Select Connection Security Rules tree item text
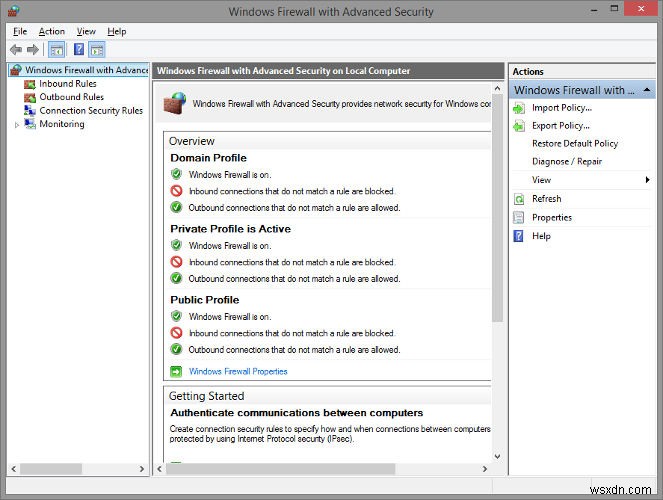This screenshot has height=500, width=663. click(x=91, y=111)
